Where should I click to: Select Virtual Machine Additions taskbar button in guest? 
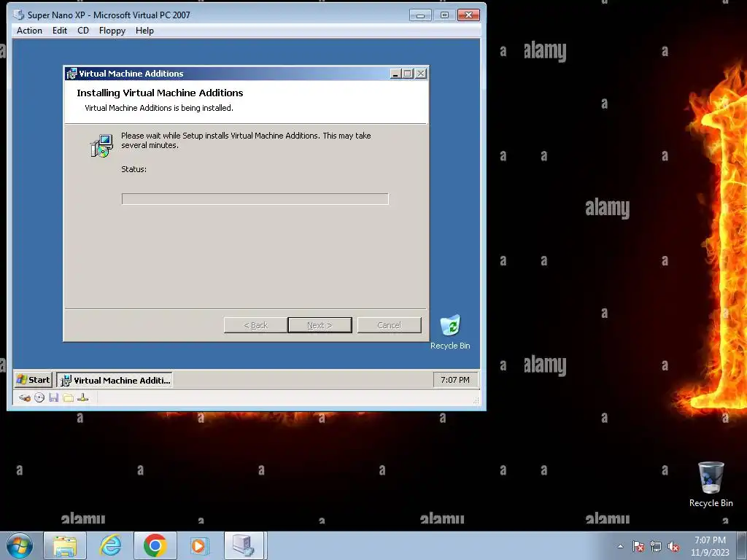[115, 380]
